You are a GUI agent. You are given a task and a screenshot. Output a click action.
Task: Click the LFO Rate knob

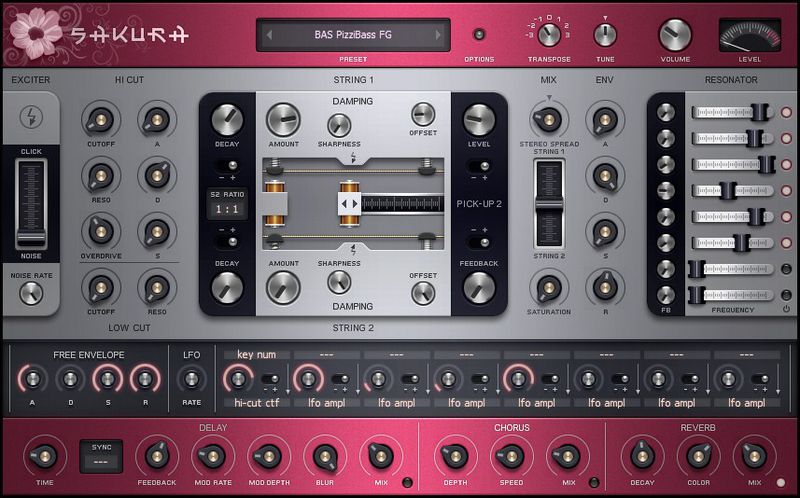coord(191,380)
